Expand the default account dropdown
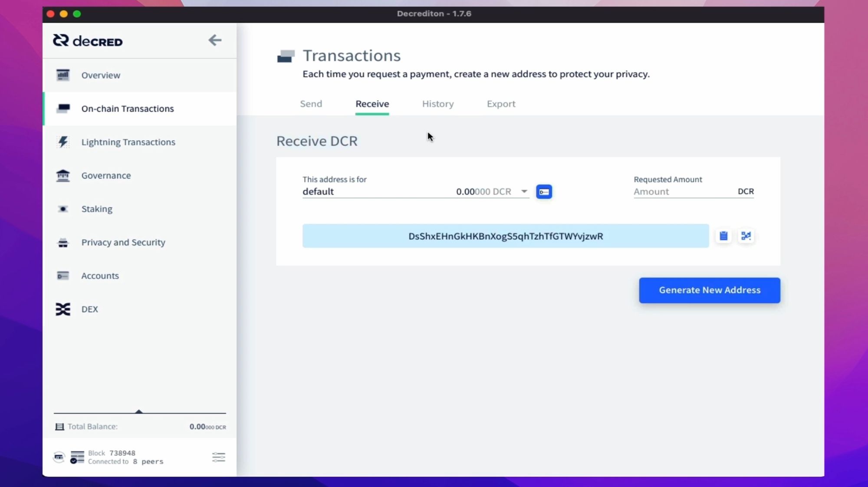The height and width of the screenshot is (487, 868). [524, 191]
